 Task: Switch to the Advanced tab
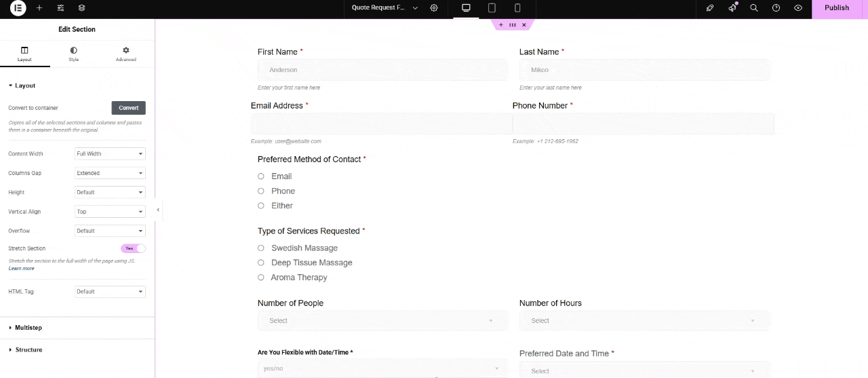point(125,54)
